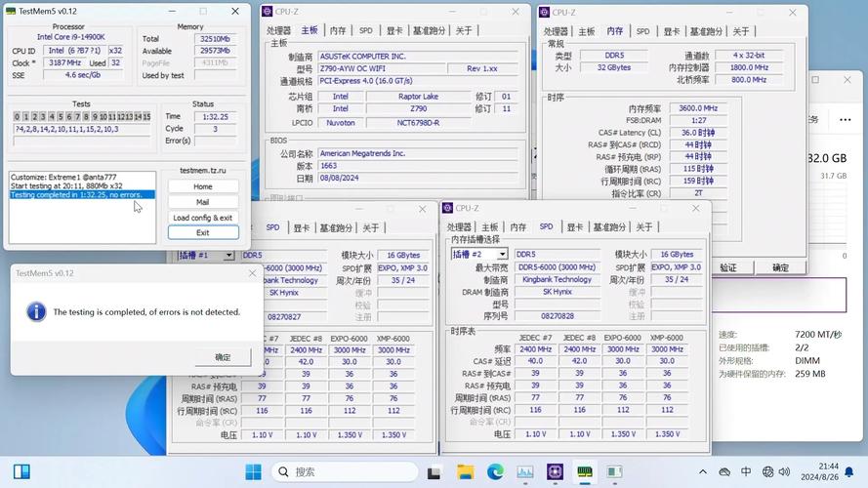The image size is (868, 488).
Task: Click the OneDrive cloud tray icon
Action: (x=724, y=472)
